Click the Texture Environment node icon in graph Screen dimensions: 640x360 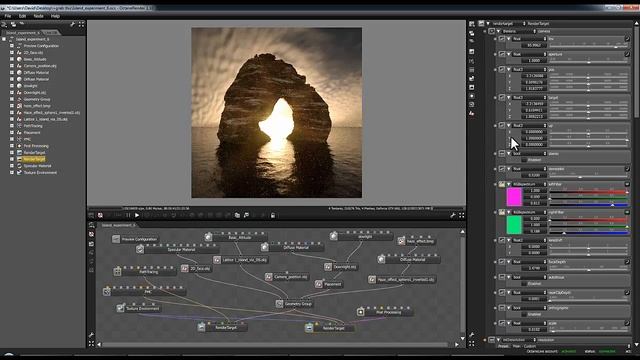(x=120, y=308)
